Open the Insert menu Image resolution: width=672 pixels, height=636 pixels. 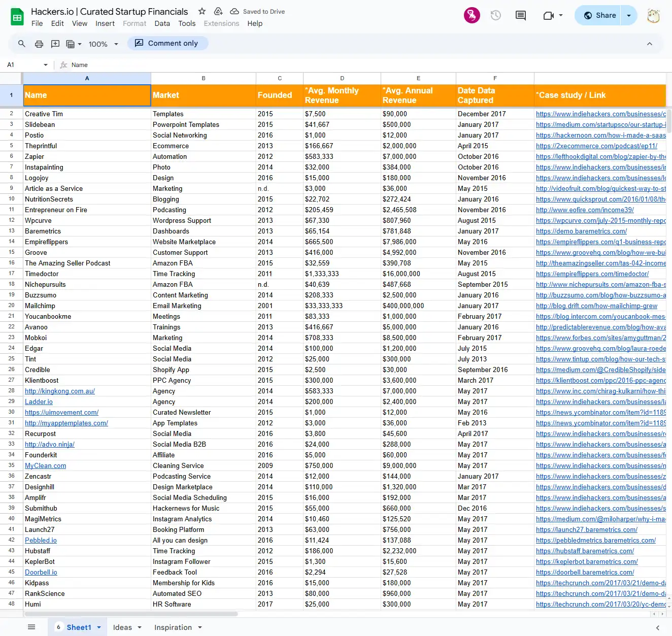(105, 23)
